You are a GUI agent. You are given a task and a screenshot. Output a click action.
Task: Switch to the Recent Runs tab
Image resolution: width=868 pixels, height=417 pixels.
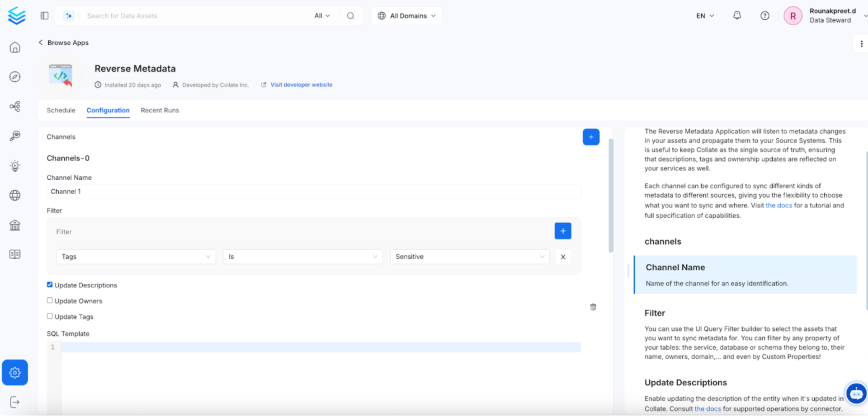[x=160, y=110]
